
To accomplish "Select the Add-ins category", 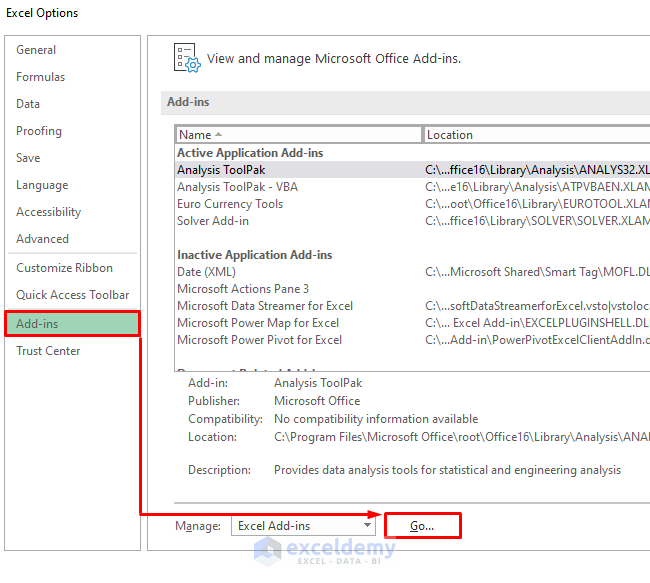I will point(72,323).
